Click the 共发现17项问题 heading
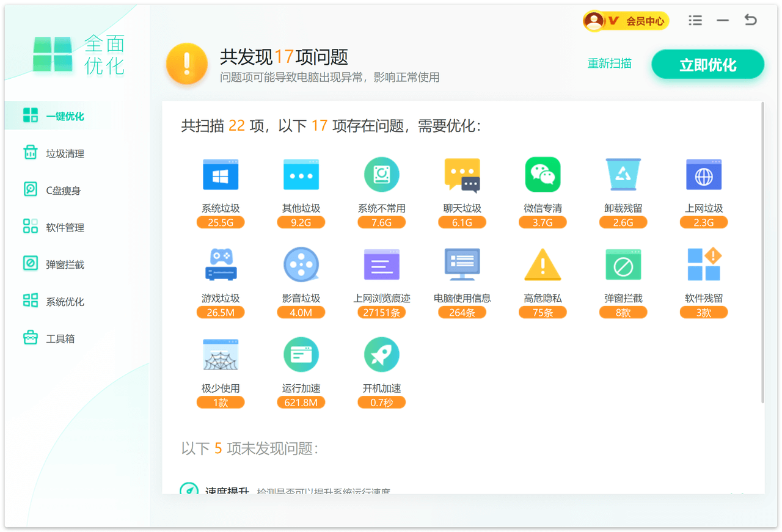This screenshot has width=782, height=532. 284,57
